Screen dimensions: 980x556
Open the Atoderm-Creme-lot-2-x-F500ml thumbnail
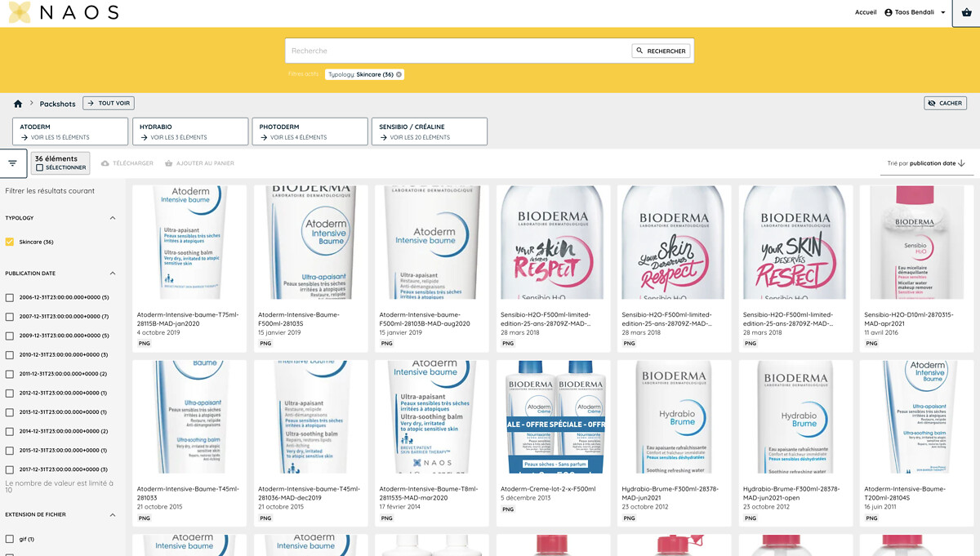point(553,417)
